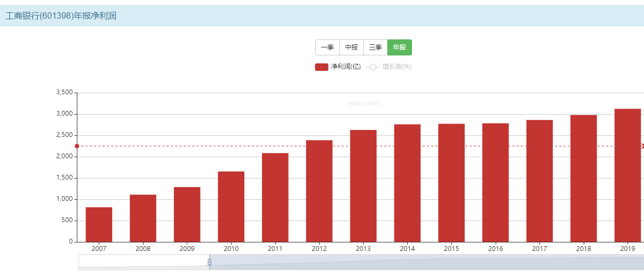Click the 3,000 y-axis label
Screen dimensions: 644x276
64,114
